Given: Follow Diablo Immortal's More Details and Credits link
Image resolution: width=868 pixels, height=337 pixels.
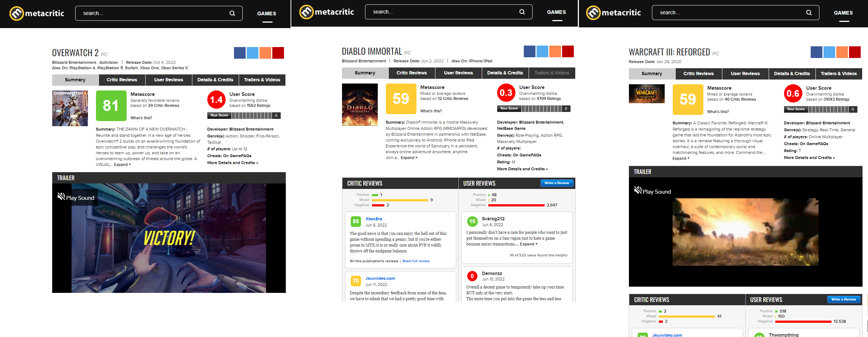Looking at the screenshot, I should tap(522, 169).
